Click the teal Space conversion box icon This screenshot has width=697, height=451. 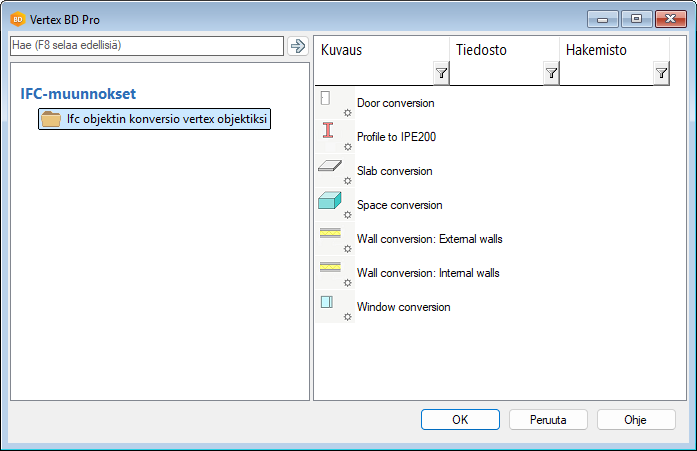point(330,200)
